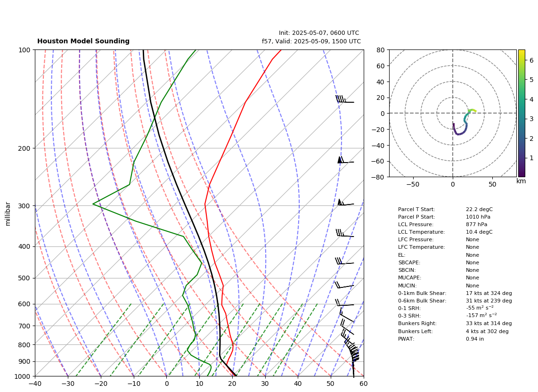538x392 pixels.
Task: Click the "10.4 degC" LCL temperature value
Action: coord(479,232)
